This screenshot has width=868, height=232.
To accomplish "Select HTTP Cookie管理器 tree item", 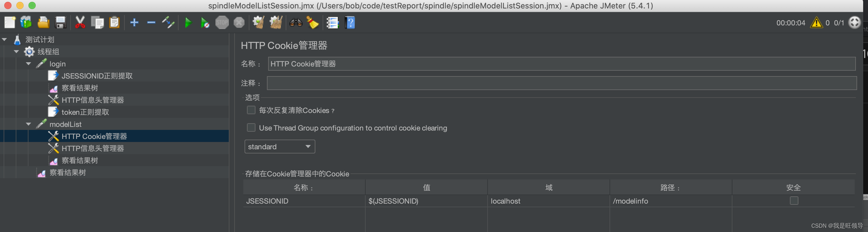I will pos(94,136).
